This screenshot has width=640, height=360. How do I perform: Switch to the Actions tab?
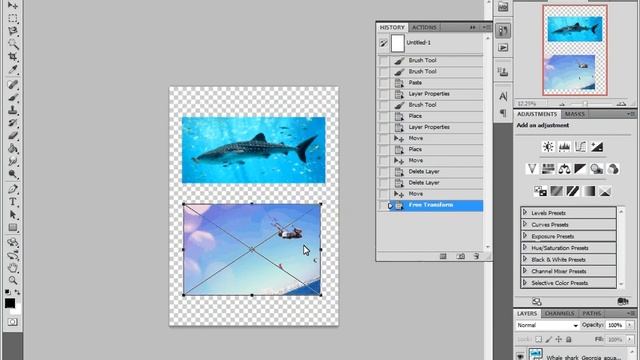click(x=424, y=27)
